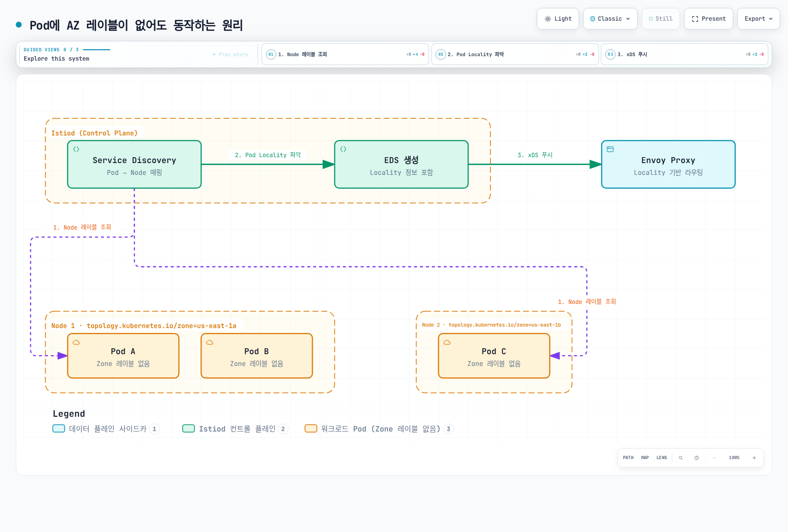
Task: Click the Node 2 us-east-1b group label
Action: coord(492,325)
